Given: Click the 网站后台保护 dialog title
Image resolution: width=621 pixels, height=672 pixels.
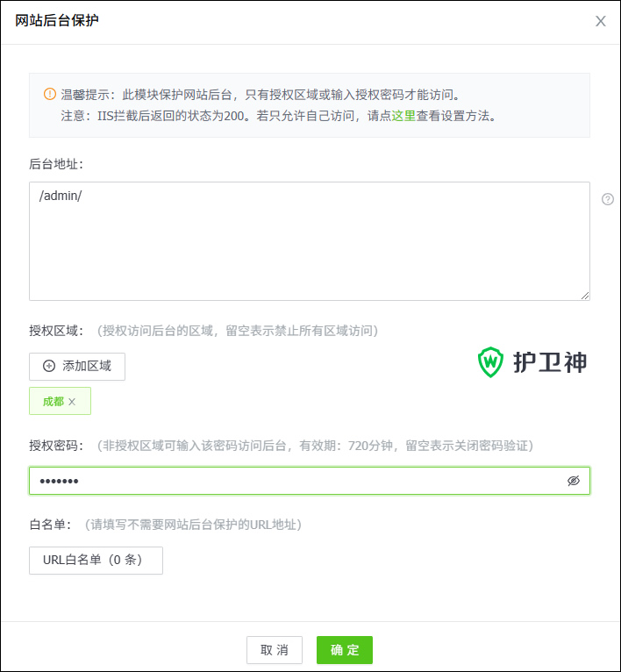Looking at the screenshot, I should click(56, 20).
